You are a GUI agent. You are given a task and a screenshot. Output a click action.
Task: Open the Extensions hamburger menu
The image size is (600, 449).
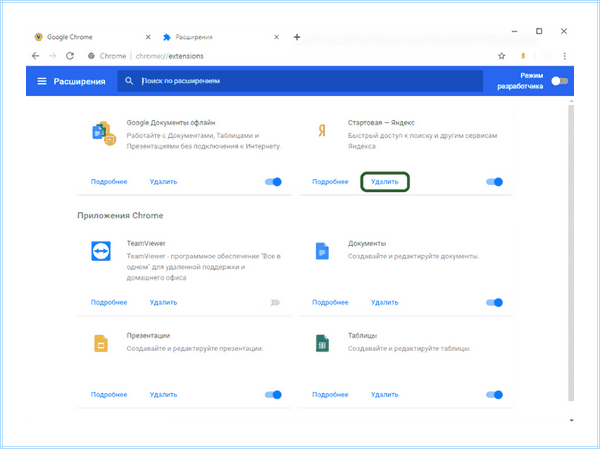pos(42,81)
